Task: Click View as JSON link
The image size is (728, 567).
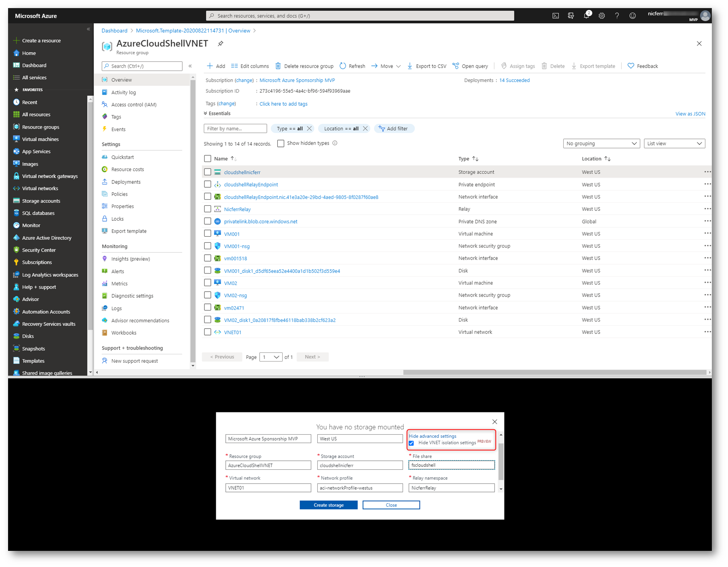Action: pyautogui.click(x=690, y=114)
